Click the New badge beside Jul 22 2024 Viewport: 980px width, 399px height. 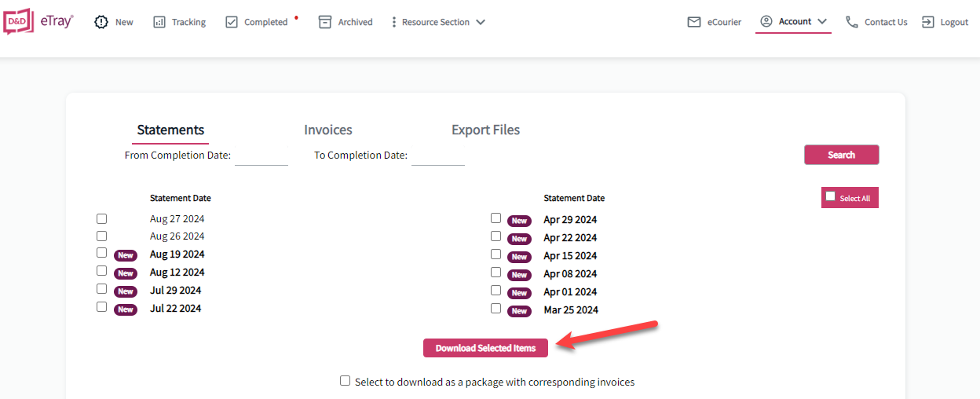tap(126, 309)
